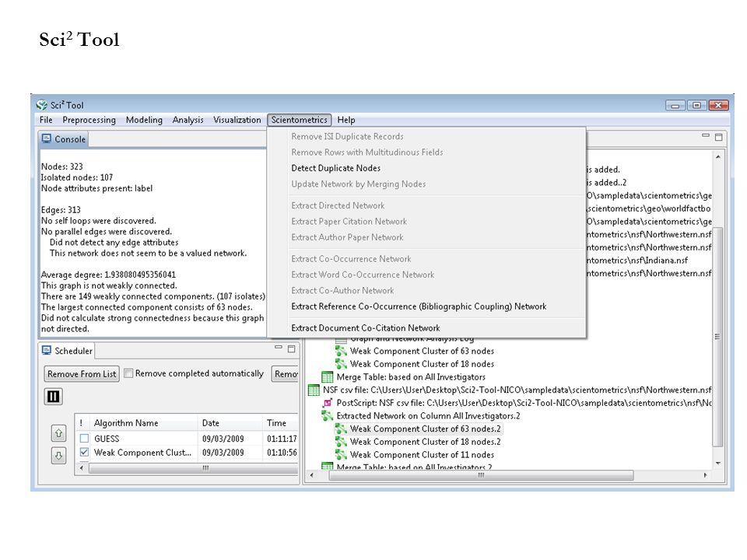Maximize the Data Manager panel

pyautogui.click(x=719, y=137)
